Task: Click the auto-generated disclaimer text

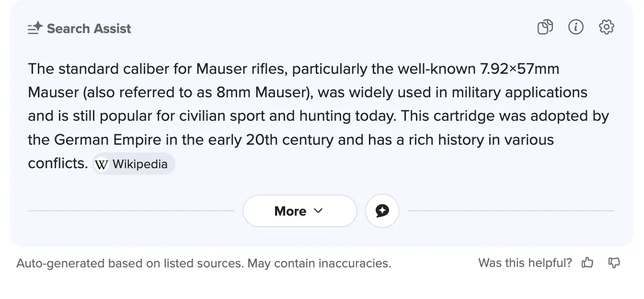Action: pyautogui.click(x=203, y=263)
